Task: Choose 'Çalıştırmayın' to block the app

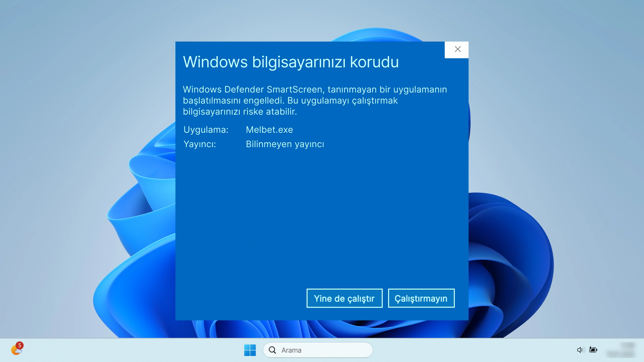Action: (x=421, y=298)
